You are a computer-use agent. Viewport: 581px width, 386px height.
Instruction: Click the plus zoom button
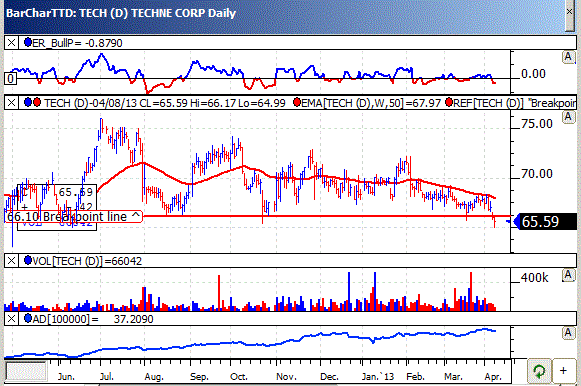pyautogui.click(x=564, y=371)
